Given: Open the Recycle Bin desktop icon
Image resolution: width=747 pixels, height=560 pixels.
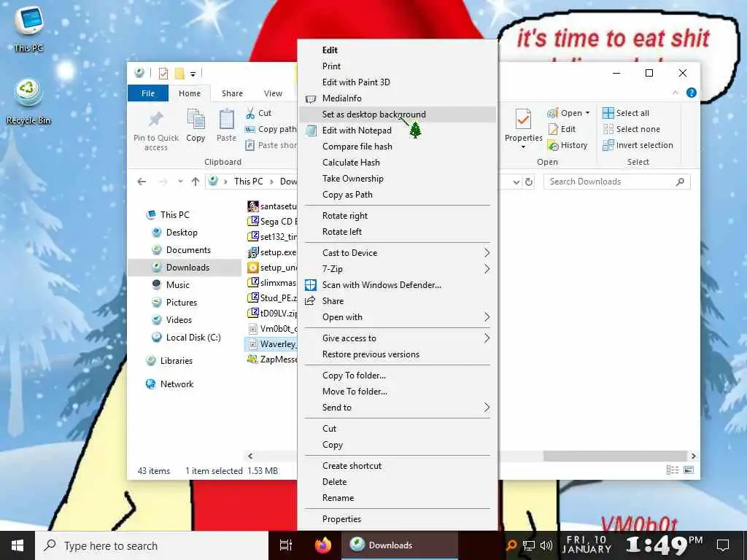Looking at the screenshot, I should 28,101.
